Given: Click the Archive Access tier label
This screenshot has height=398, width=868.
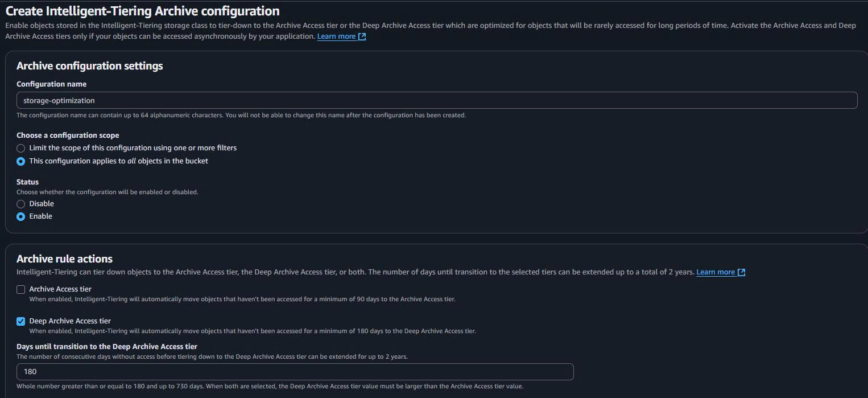Looking at the screenshot, I should 59,289.
